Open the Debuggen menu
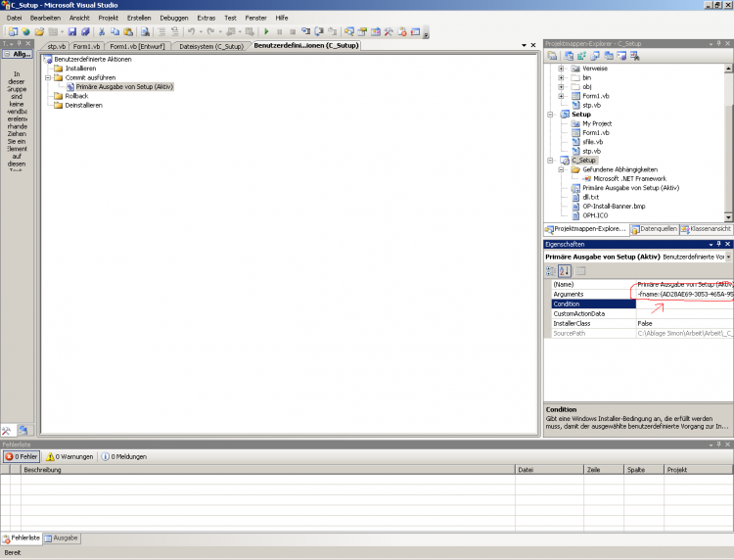 (x=174, y=18)
